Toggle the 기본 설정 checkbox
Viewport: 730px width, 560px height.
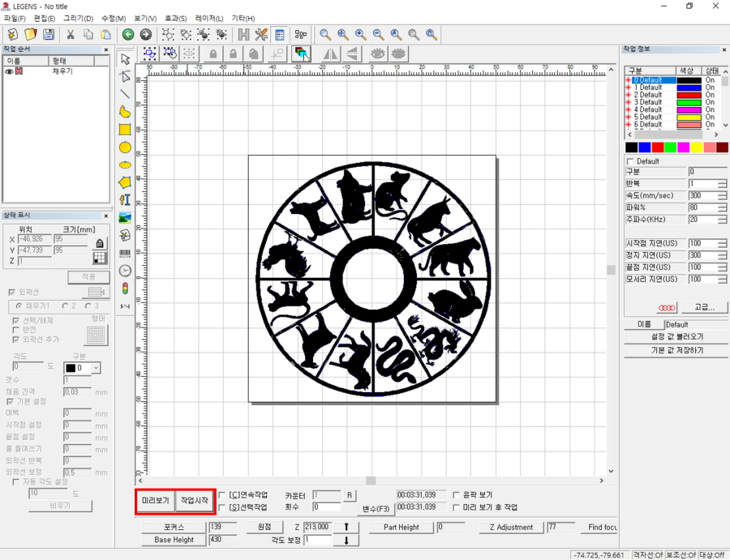[10, 401]
